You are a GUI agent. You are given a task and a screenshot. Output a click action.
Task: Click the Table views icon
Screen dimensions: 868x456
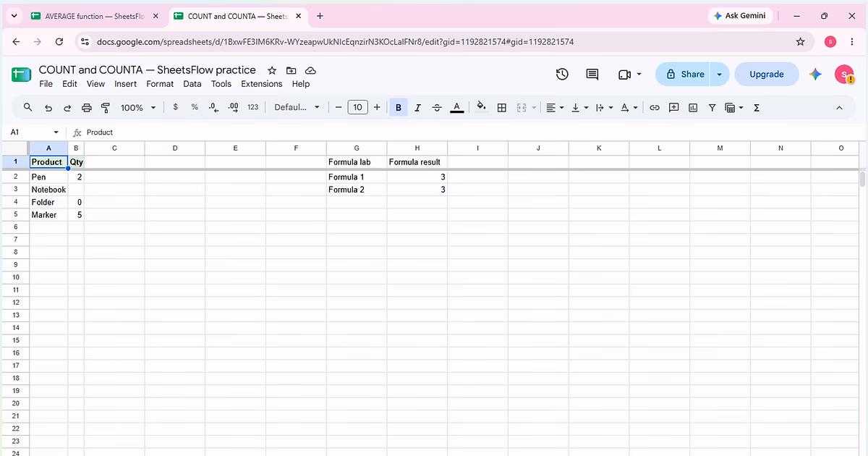[x=733, y=107]
